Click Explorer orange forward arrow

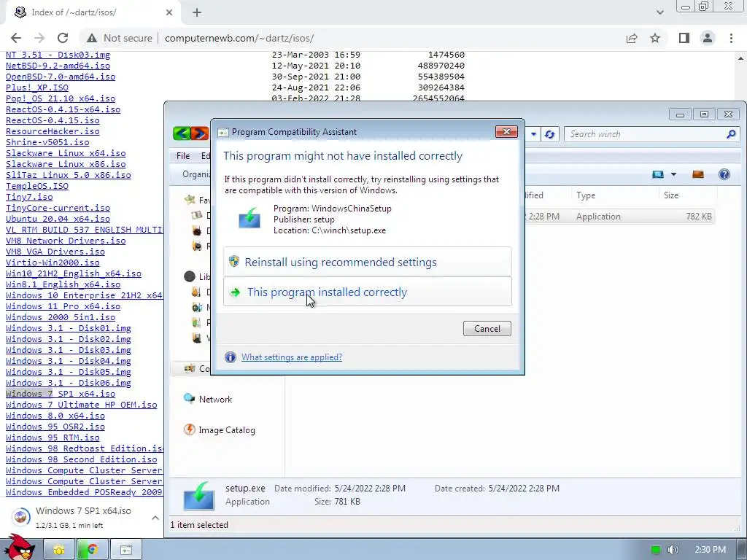pyautogui.click(x=200, y=133)
